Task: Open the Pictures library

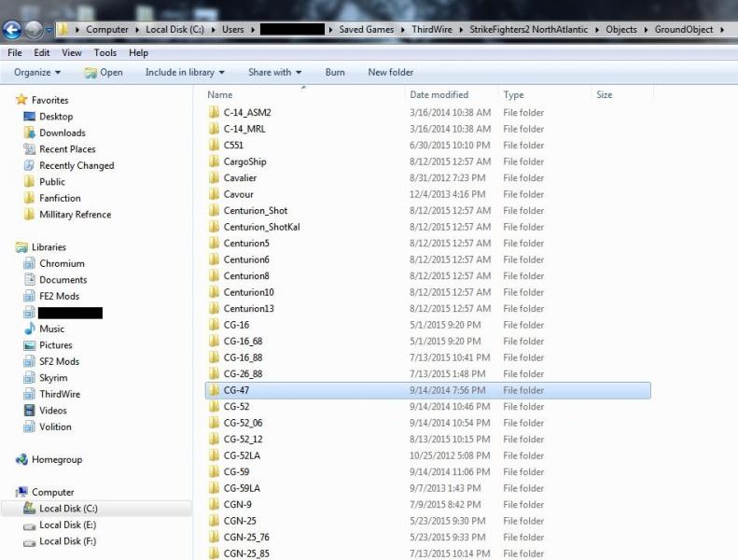Action: coord(56,345)
